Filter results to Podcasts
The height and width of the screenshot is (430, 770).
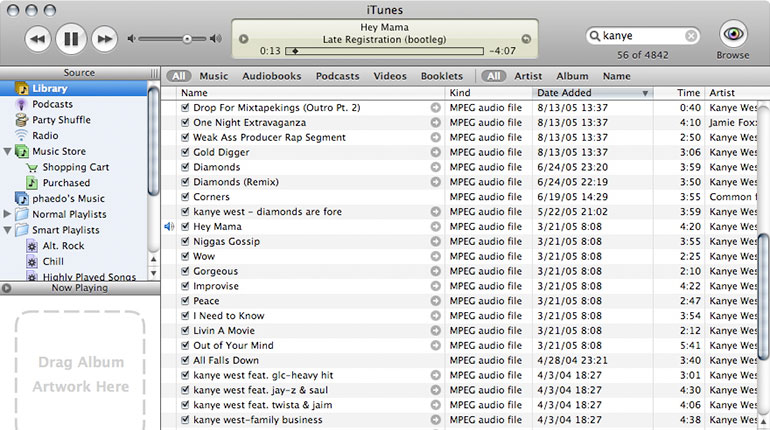click(337, 76)
